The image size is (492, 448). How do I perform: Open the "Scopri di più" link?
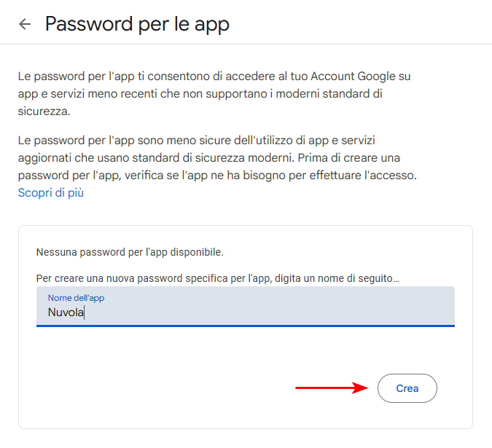click(51, 193)
